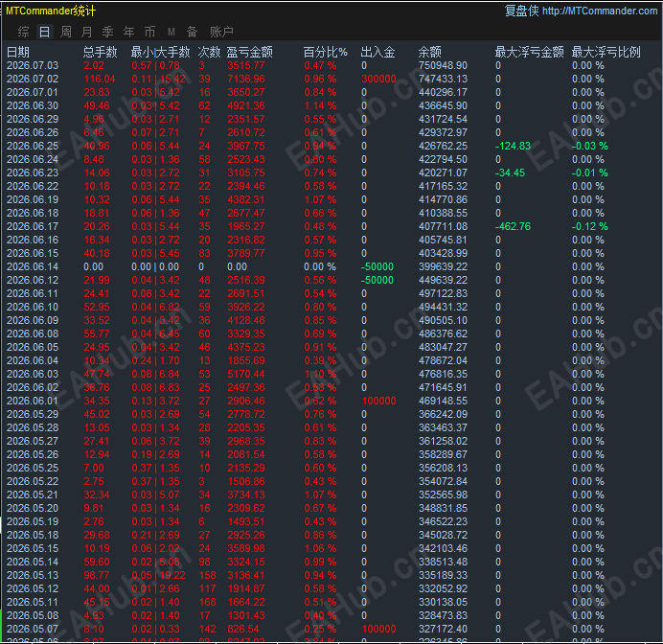Click percentage 1.14 %
This screenshot has width=663, height=644.
click(321, 105)
